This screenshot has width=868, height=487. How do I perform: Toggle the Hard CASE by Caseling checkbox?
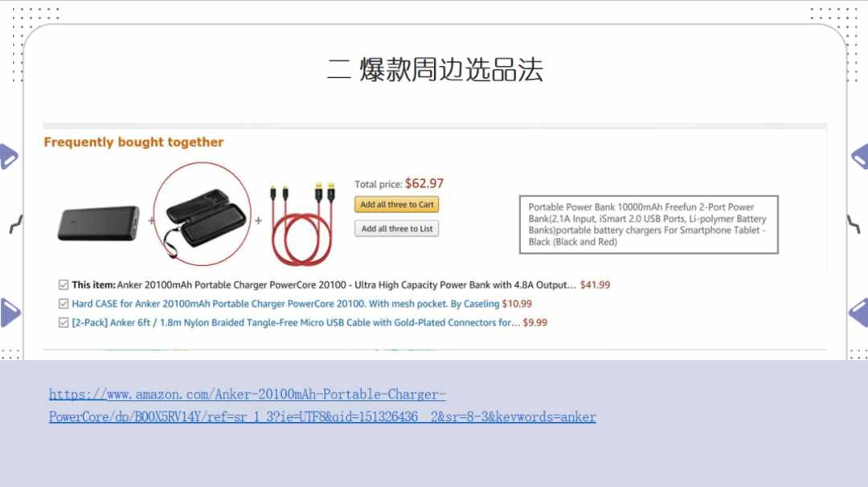(x=63, y=304)
